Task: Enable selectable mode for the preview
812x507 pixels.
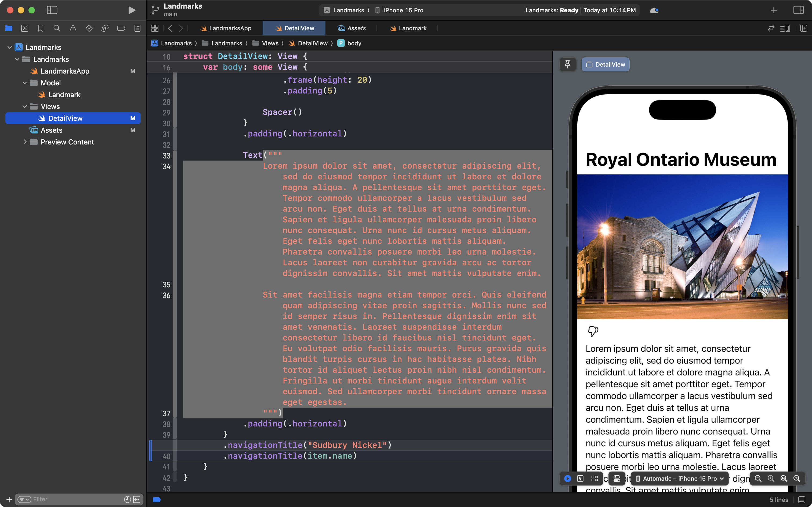Action: point(580,479)
